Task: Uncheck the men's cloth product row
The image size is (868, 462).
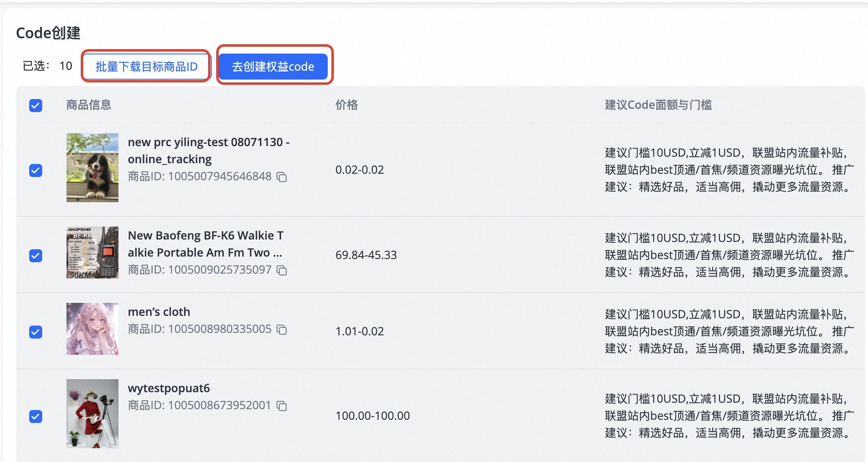Action: pos(36,332)
